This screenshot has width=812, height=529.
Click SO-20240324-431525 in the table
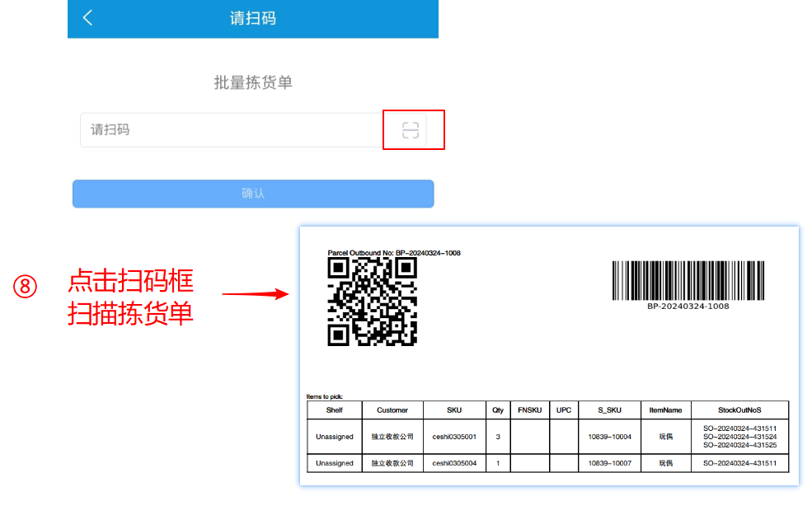point(740,445)
